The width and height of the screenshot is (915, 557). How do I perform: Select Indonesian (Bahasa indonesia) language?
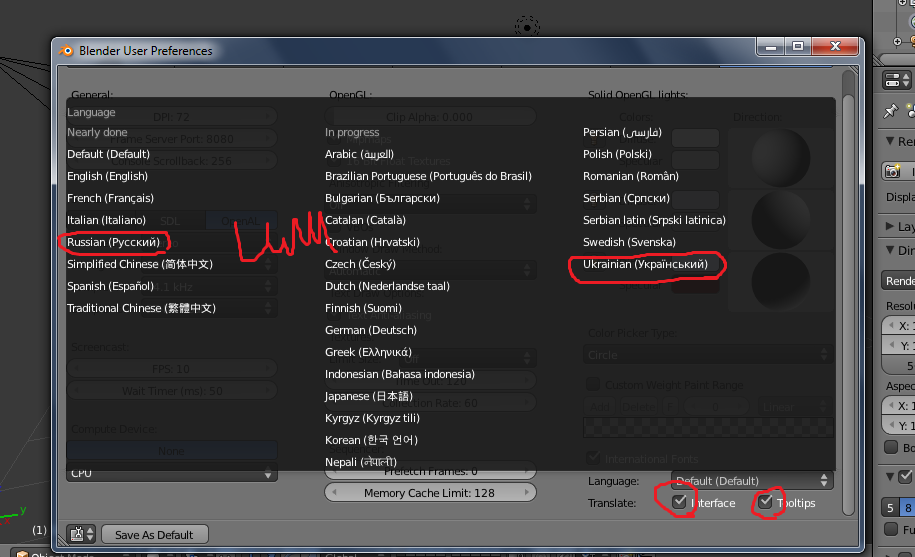(x=400, y=374)
